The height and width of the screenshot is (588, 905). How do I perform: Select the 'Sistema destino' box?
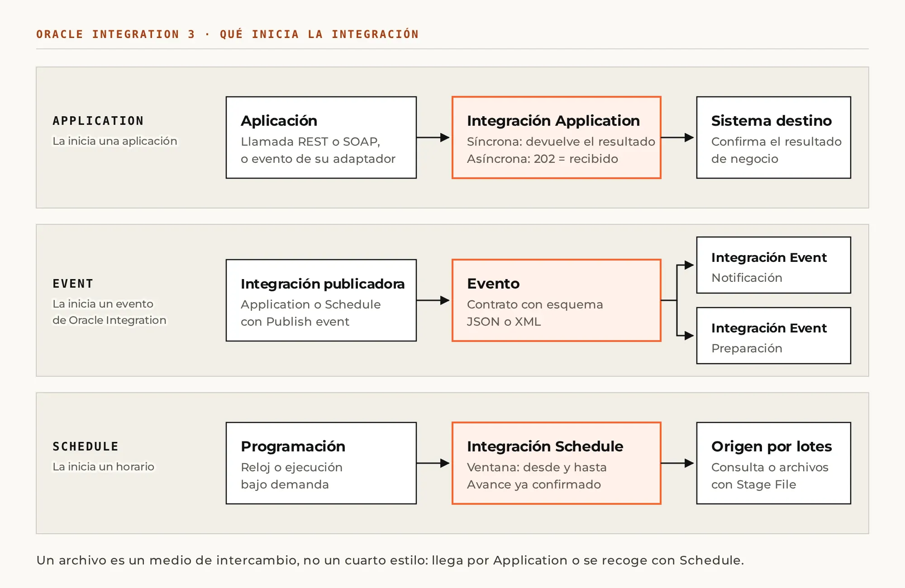tap(773, 138)
